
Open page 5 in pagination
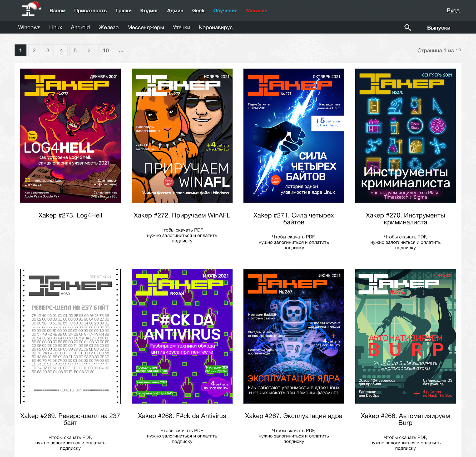(x=75, y=50)
